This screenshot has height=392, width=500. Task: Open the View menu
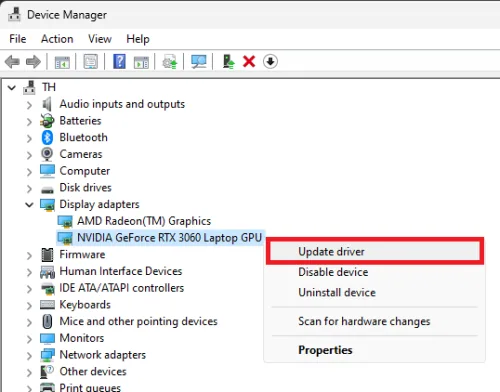(100, 39)
